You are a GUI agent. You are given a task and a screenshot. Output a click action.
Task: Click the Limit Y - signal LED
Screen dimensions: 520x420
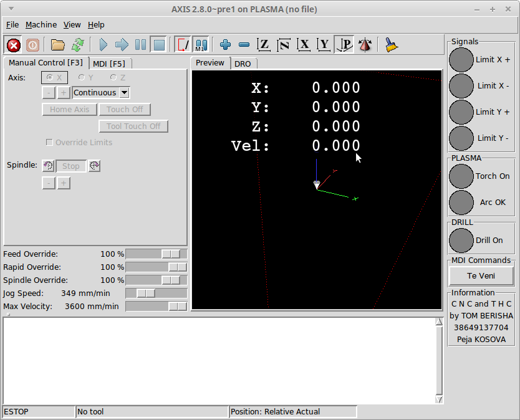(461, 138)
